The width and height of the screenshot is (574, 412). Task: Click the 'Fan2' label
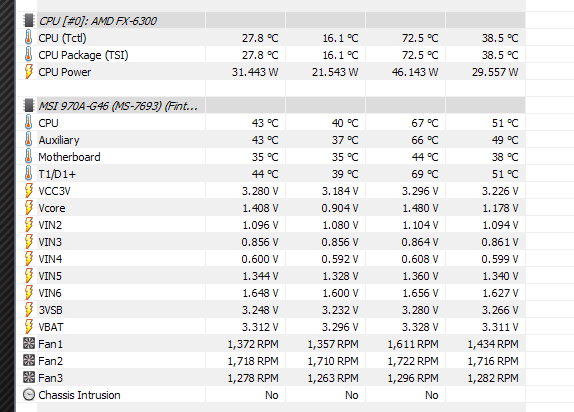coord(51,361)
